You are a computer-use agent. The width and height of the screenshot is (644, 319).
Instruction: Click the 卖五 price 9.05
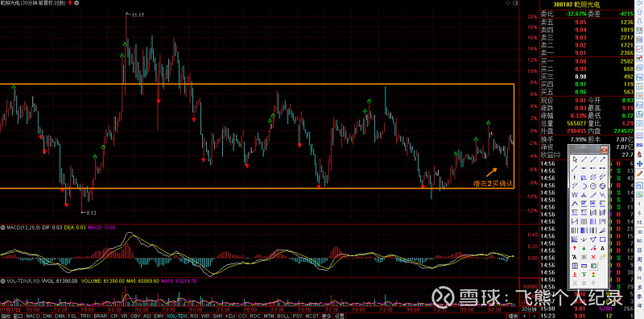click(x=580, y=23)
